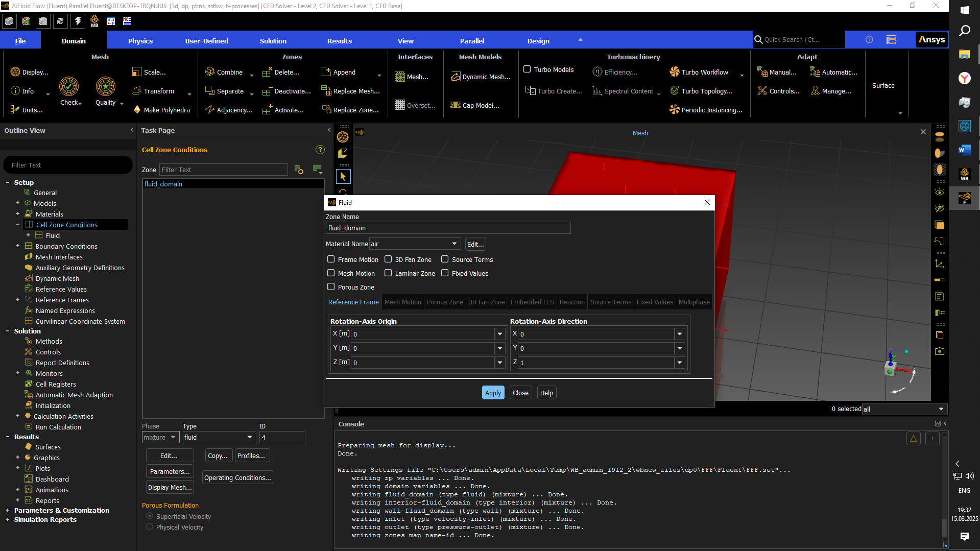
Task: Enable the Frame Motion checkbox
Action: click(x=331, y=259)
